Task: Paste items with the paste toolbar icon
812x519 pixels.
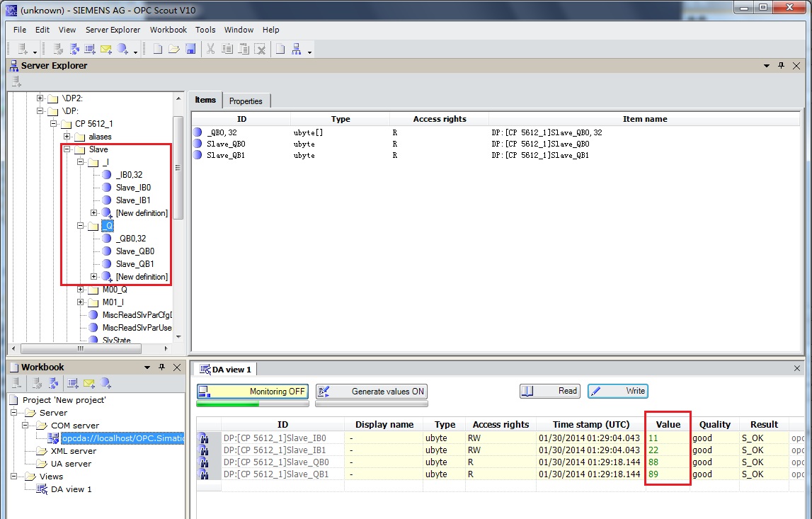Action: pos(244,48)
